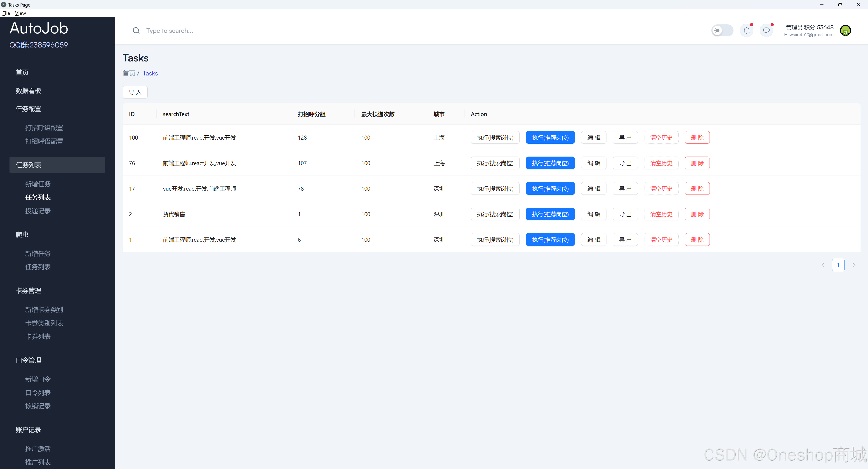Collapse the 卡券管理 sidebar group
Image resolution: width=868 pixels, height=469 pixels.
point(28,291)
